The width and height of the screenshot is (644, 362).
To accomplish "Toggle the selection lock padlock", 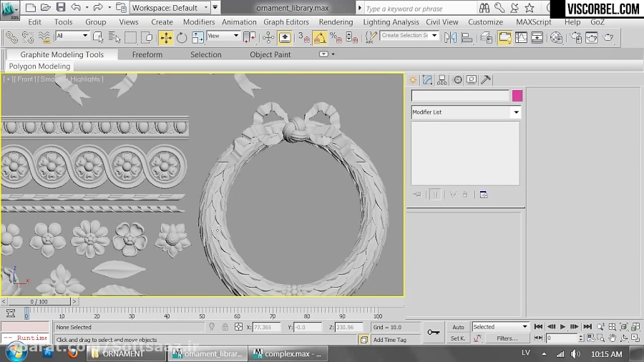I will (225, 327).
